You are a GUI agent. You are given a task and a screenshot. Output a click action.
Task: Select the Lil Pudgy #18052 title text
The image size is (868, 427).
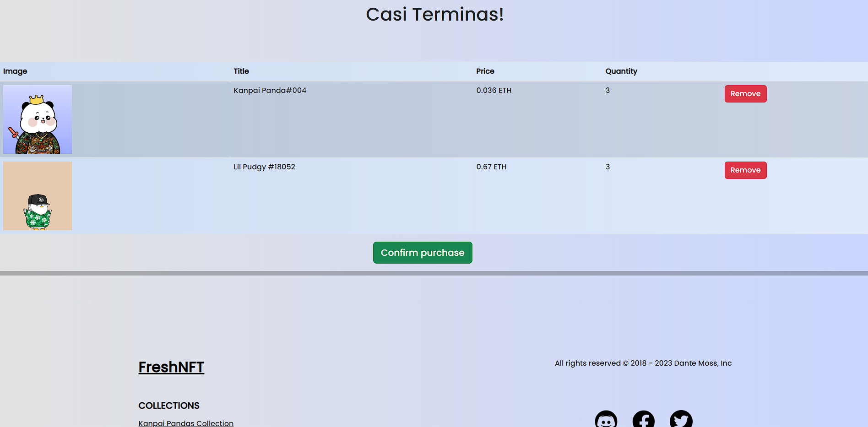click(264, 167)
